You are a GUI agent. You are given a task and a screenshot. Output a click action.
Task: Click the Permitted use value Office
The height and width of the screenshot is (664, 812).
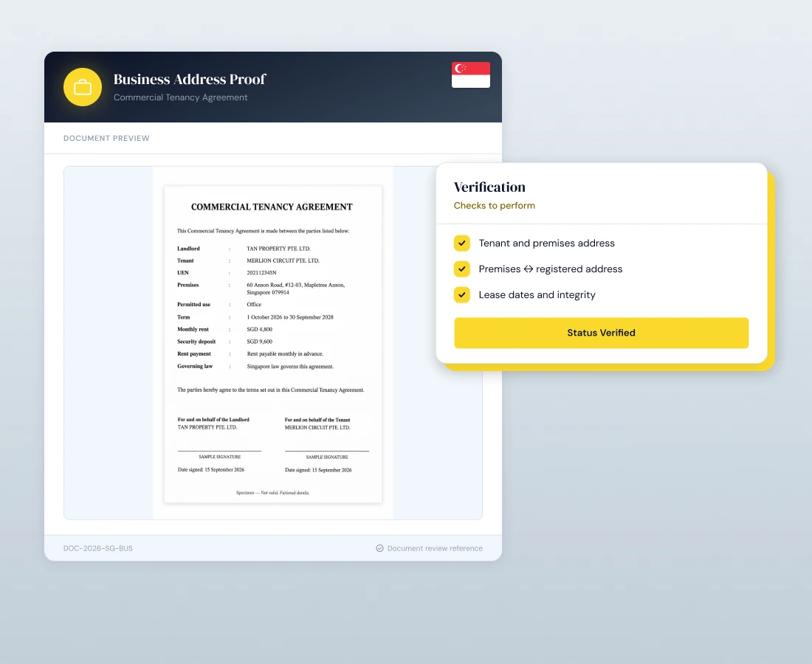click(254, 304)
